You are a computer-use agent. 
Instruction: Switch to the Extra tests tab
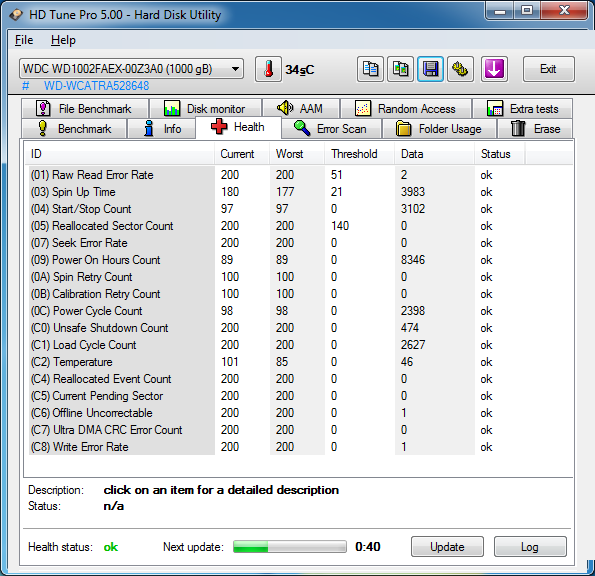[x=523, y=109]
